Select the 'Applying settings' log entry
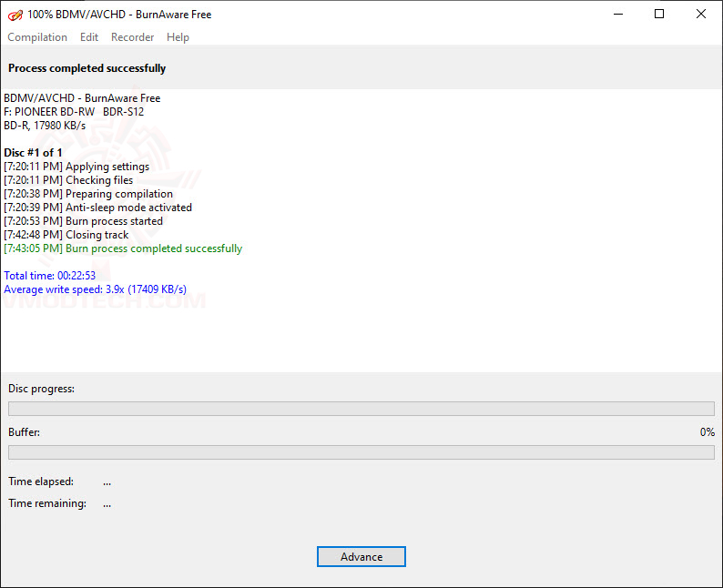This screenshot has width=723, height=588. pyautogui.click(x=76, y=167)
